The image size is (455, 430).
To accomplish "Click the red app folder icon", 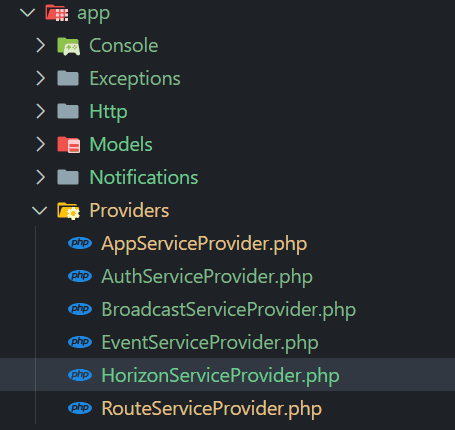I will pos(57,13).
